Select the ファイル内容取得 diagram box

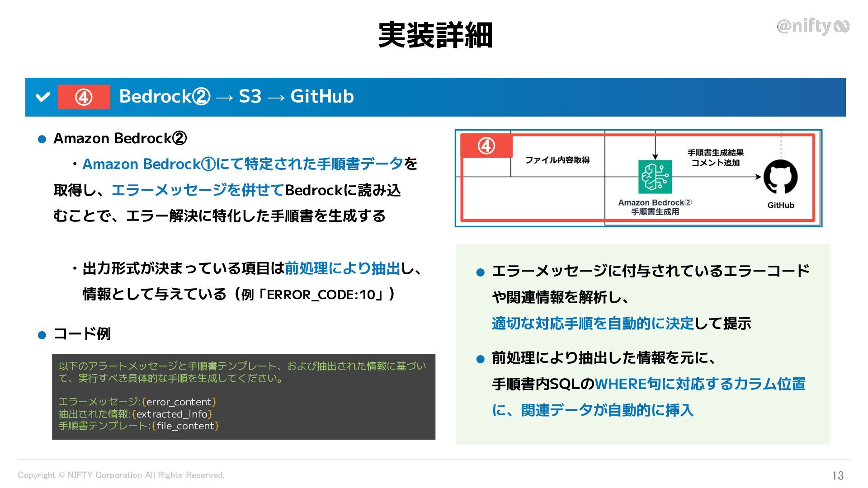[557, 160]
